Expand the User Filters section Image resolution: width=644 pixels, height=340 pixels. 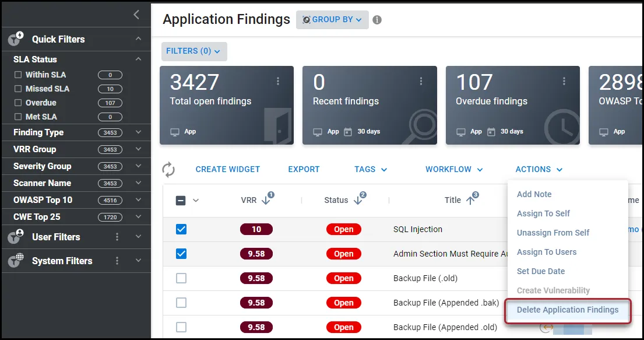point(138,237)
